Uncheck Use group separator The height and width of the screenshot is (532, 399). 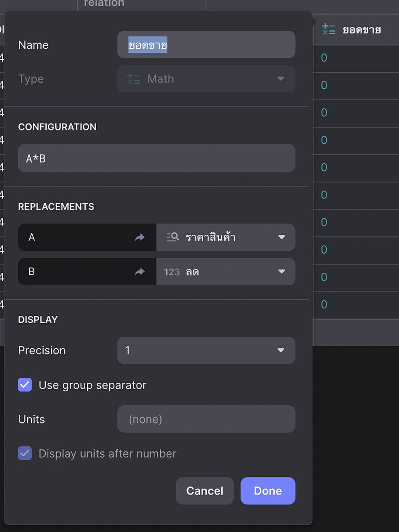point(24,385)
